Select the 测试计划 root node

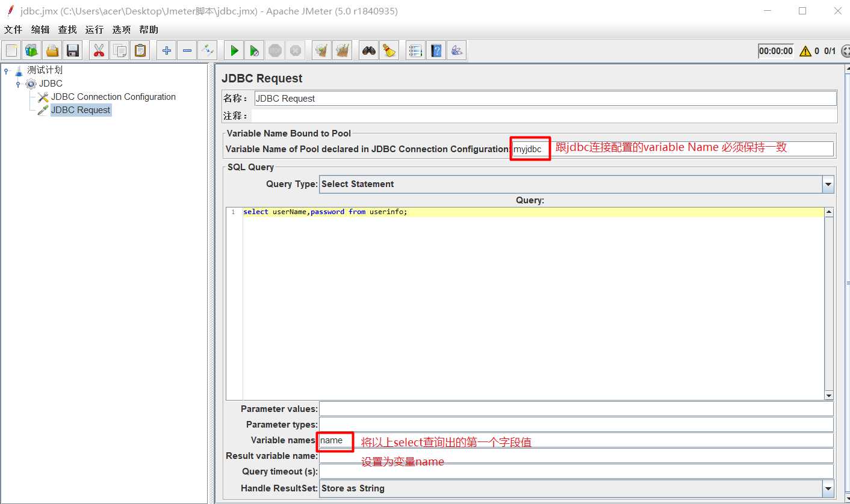pos(45,70)
